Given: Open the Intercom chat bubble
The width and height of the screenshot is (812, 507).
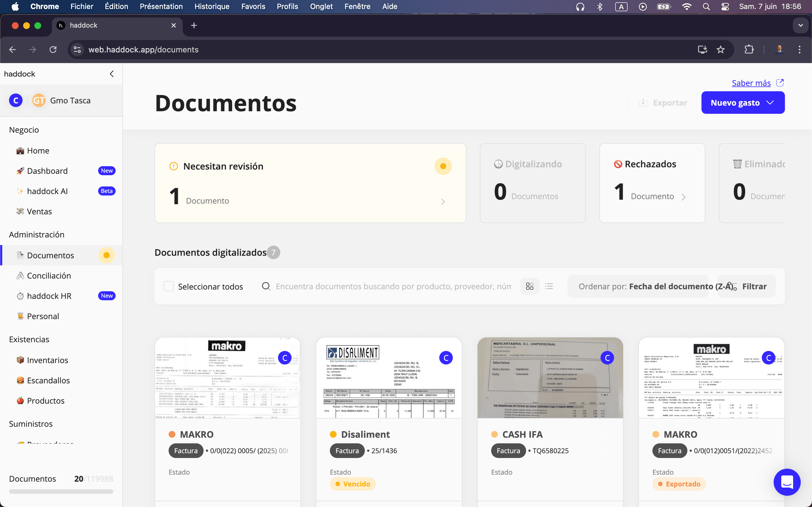Looking at the screenshot, I should tap(787, 482).
